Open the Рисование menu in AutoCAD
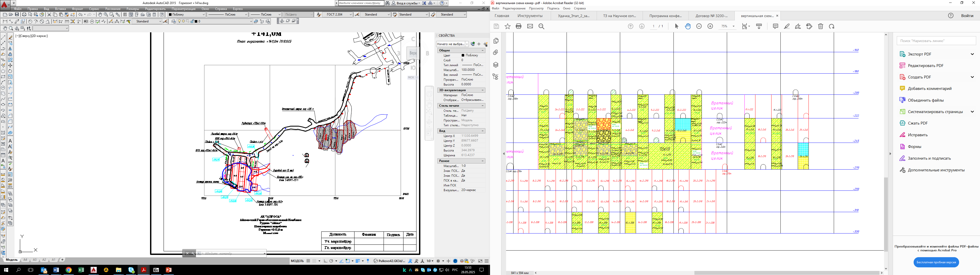 tap(113, 9)
